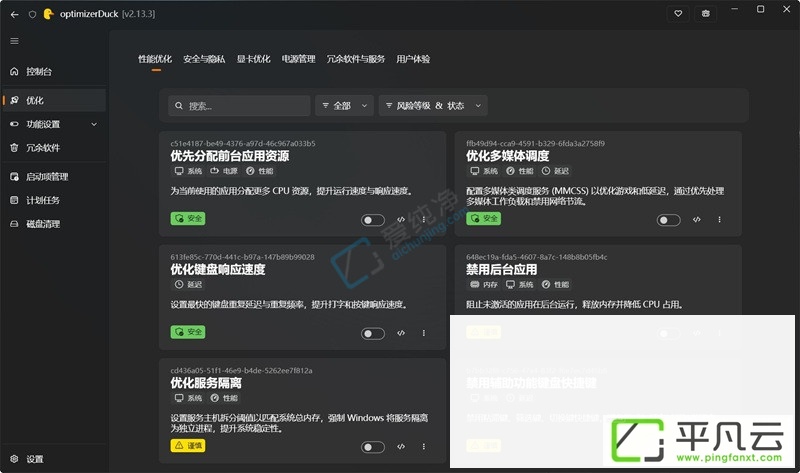Open 启动项管理 in the sidebar
Screen dimensions: 800x473
[x=54, y=177]
